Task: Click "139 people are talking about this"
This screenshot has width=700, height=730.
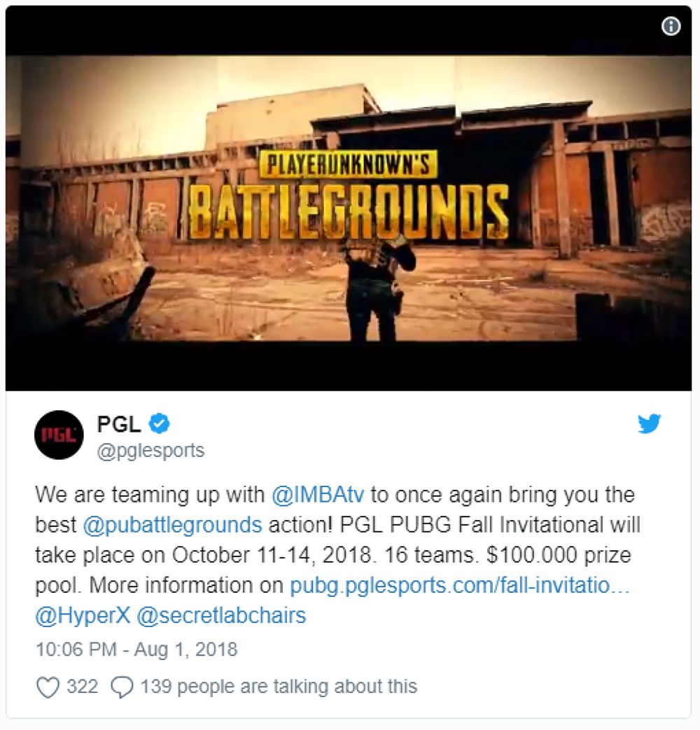Action: click(x=279, y=687)
